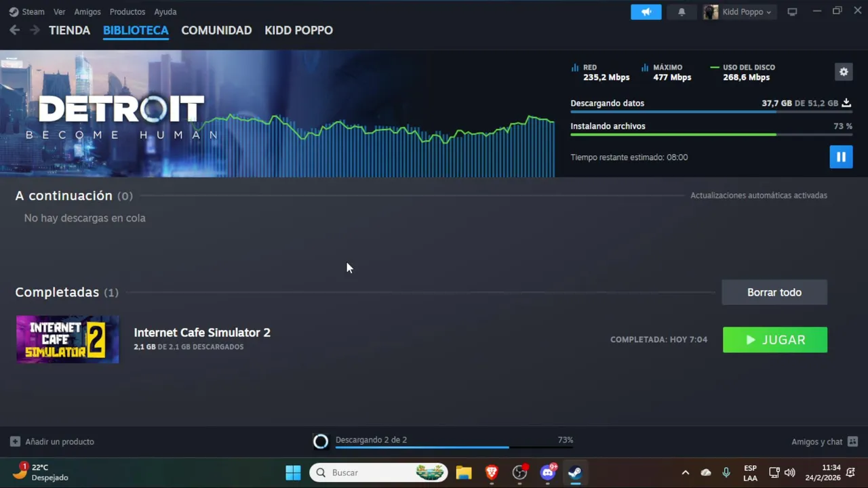
Task: Click the network display tray icon
Action: click(x=774, y=472)
